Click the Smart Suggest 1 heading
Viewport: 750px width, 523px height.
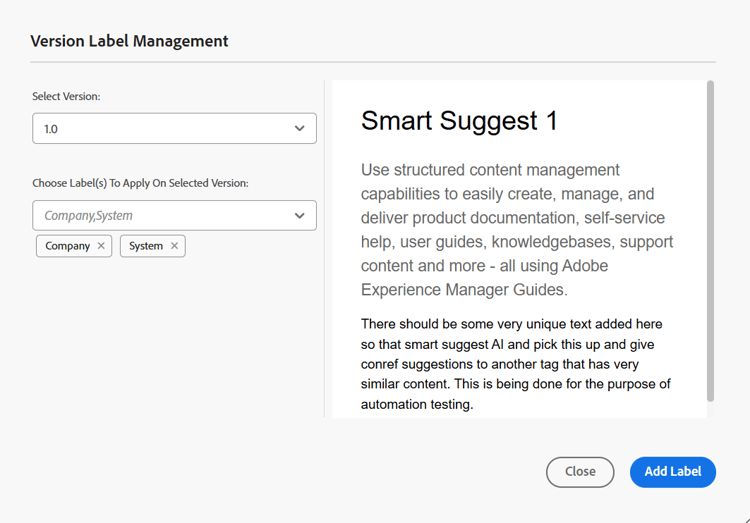coord(459,121)
